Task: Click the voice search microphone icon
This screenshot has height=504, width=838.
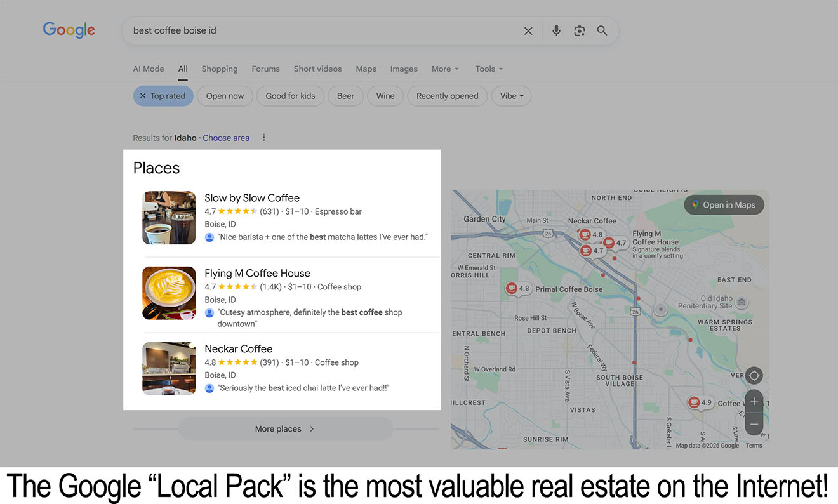Action: click(x=556, y=30)
